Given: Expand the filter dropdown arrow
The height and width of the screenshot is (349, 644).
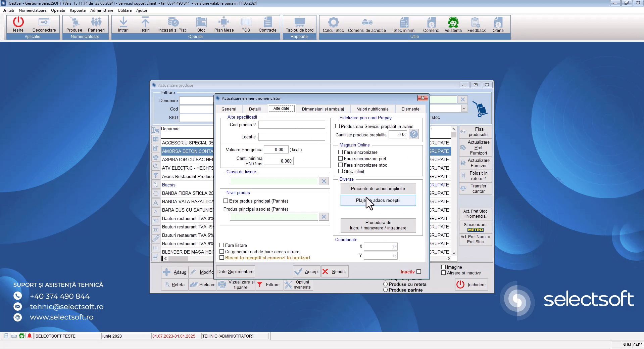Looking at the screenshot, I should [x=464, y=108].
